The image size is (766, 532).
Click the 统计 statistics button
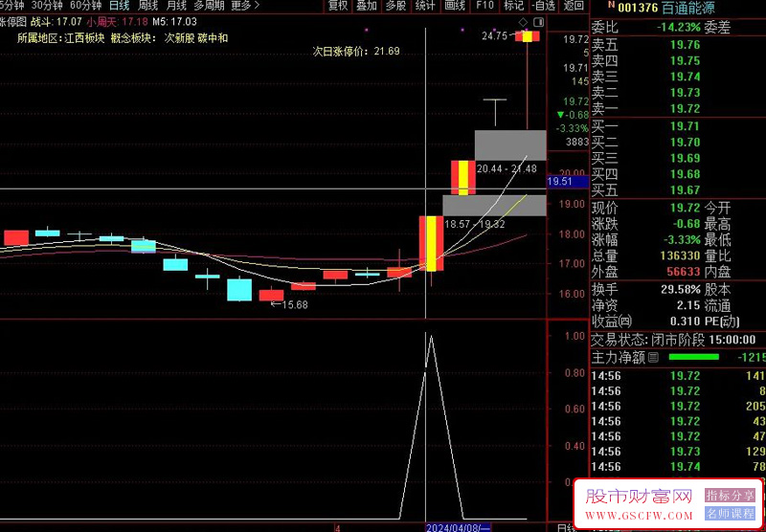[x=425, y=6]
